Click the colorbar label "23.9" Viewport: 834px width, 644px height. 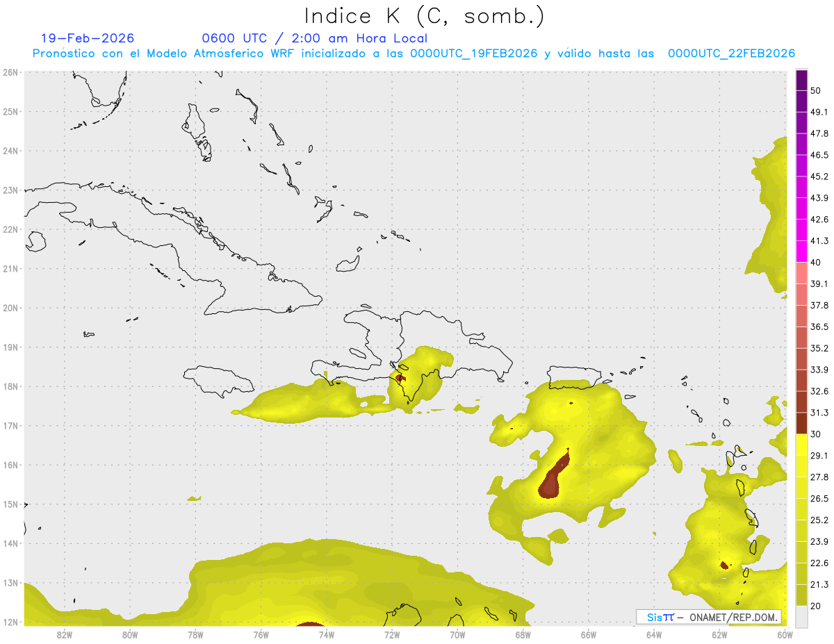(819, 542)
